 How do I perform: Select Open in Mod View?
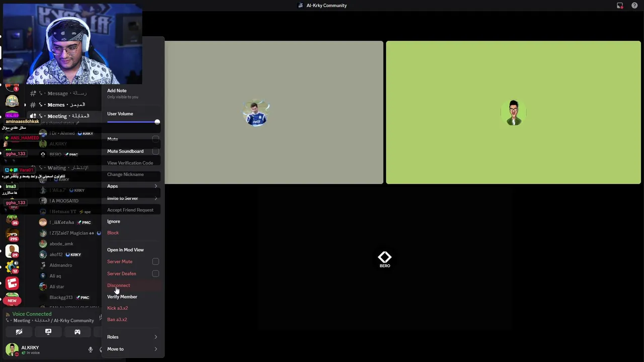(x=125, y=250)
